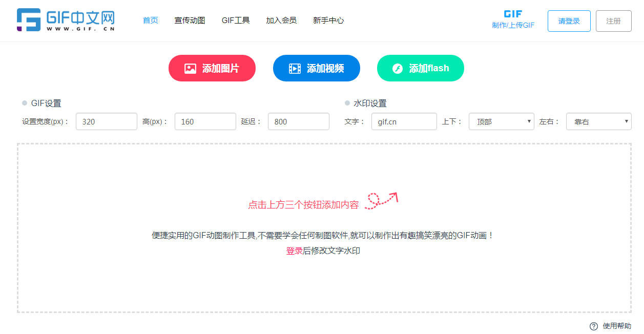Focus the 高(px) input showing 160

(x=205, y=121)
